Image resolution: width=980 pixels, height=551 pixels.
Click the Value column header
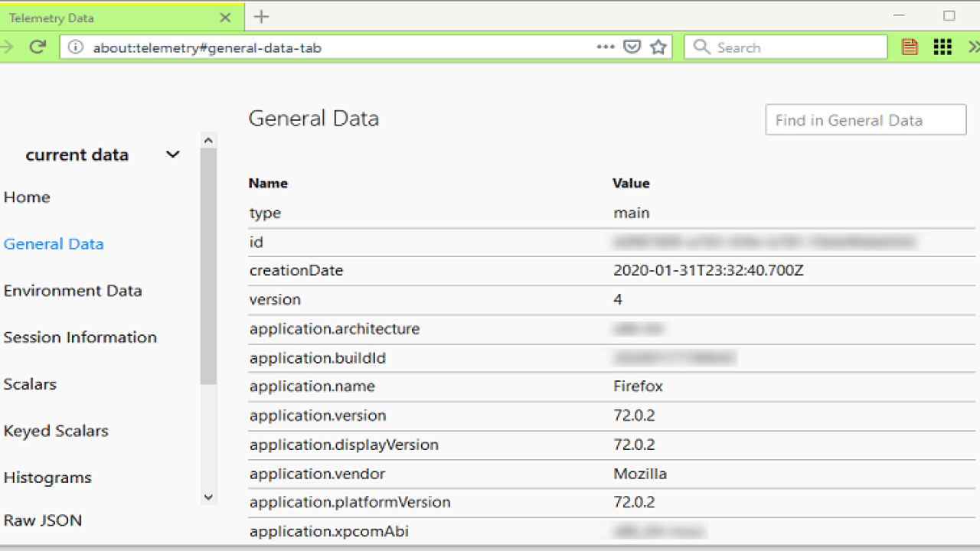[631, 184]
